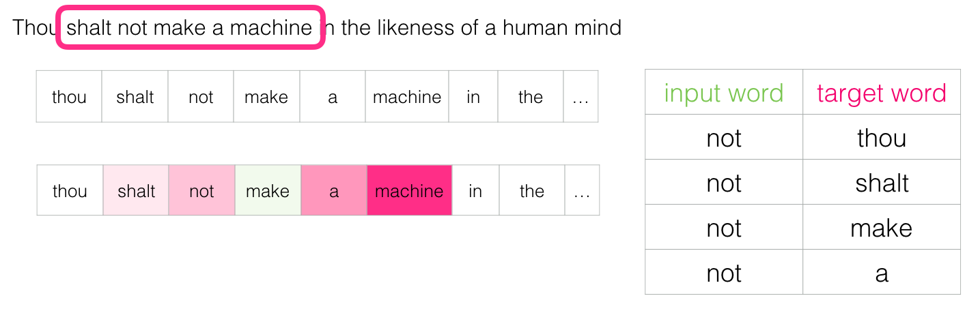
Task: Click the 'target word' pink header
Action: 882,93
